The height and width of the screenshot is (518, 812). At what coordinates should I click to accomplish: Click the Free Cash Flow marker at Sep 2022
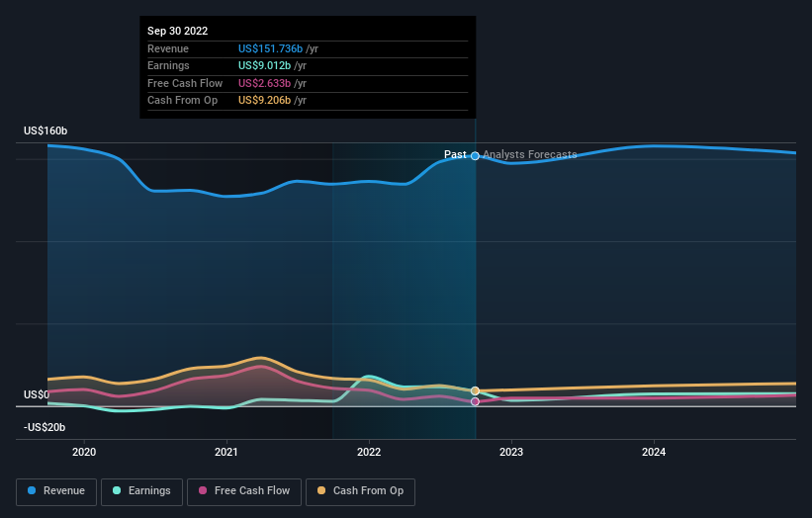coord(475,401)
